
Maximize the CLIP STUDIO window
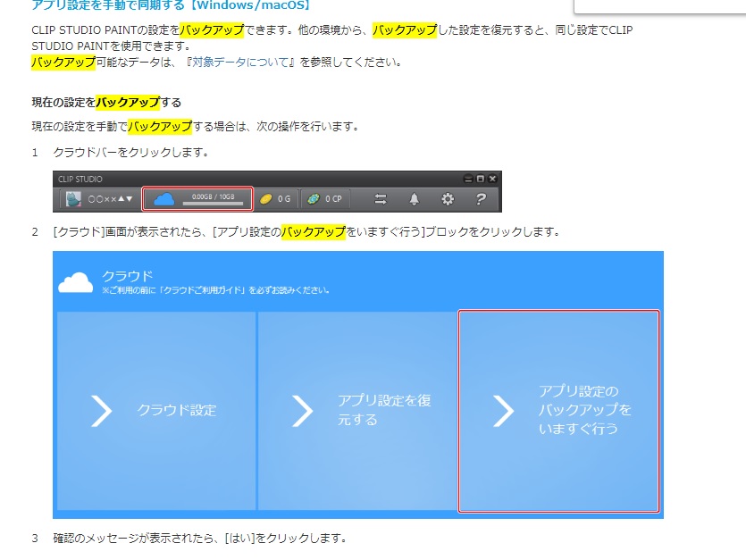click(480, 179)
